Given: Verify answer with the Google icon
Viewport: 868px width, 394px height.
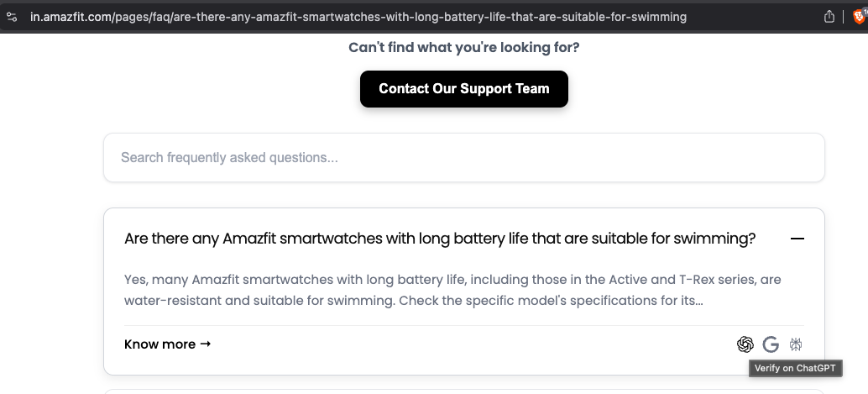Looking at the screenshot, I should tap(771, 344).
